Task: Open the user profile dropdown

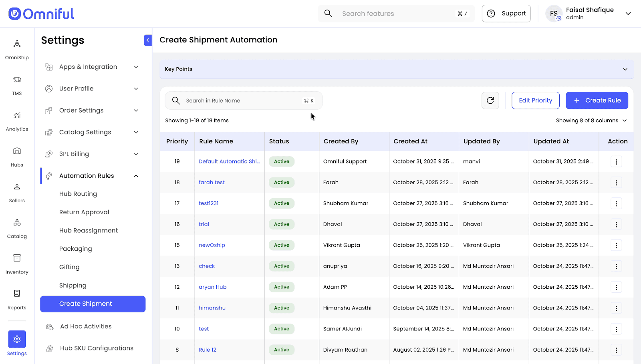Action: [x=628, y=14]
